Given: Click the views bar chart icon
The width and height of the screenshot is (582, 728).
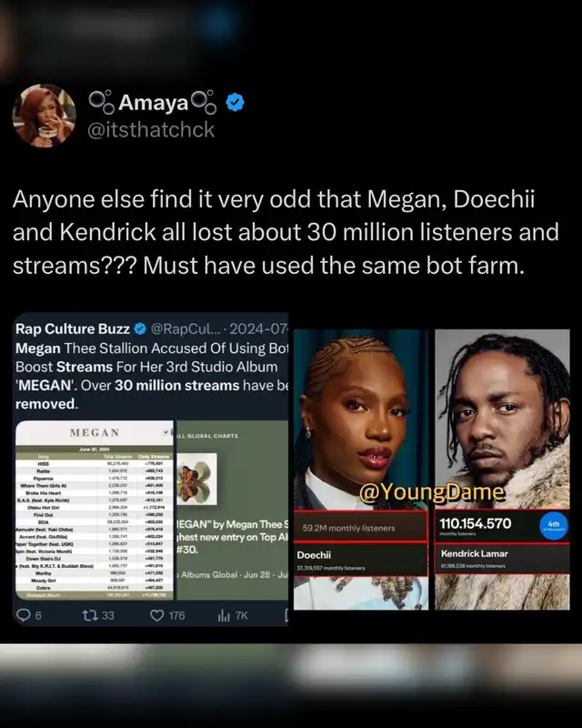Looking at the screenshot, I should pos(223,616).
